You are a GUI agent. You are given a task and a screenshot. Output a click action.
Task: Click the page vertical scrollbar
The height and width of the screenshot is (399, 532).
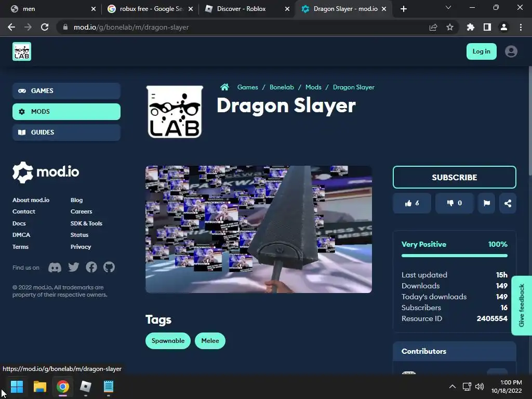pos(530,121)
